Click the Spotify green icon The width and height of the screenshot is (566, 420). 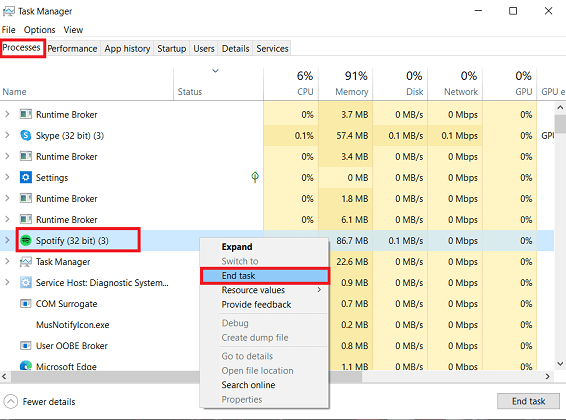25,240
